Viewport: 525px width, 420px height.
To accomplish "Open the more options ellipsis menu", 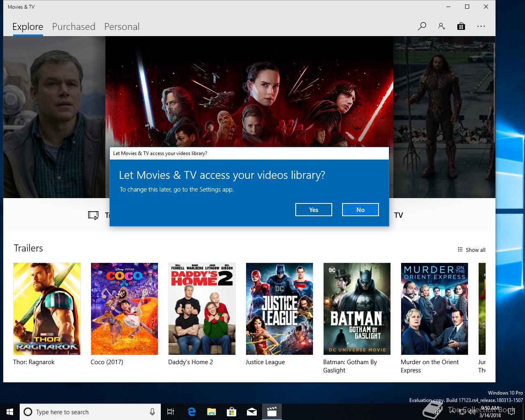I will pyautogui.click(x=481, y=26).
